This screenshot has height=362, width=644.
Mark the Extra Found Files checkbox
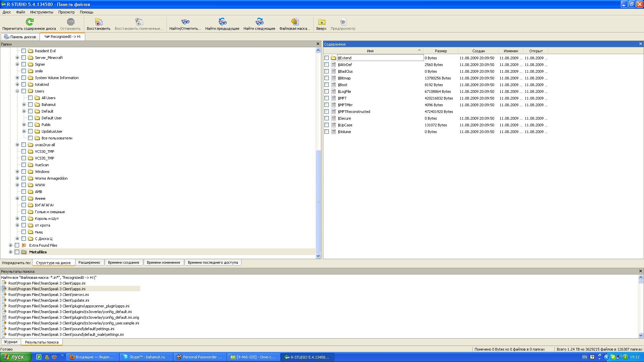click(x=17, y=245)
